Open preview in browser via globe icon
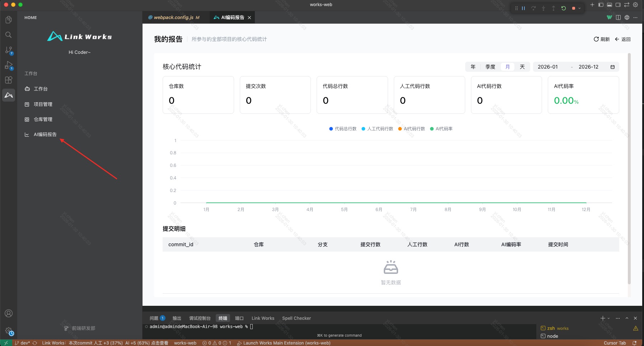Viewport: 644px width, 346px height. pos(626,17)
